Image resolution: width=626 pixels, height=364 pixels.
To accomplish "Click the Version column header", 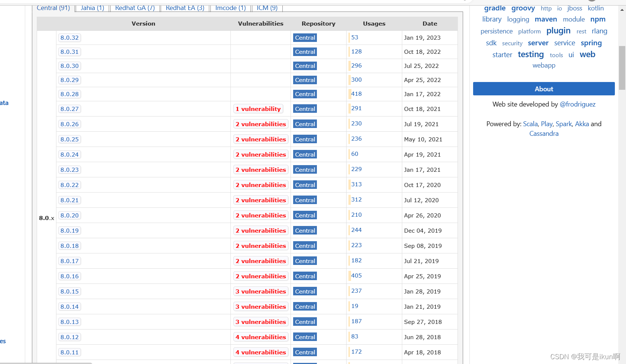I will tap(143, 23).
